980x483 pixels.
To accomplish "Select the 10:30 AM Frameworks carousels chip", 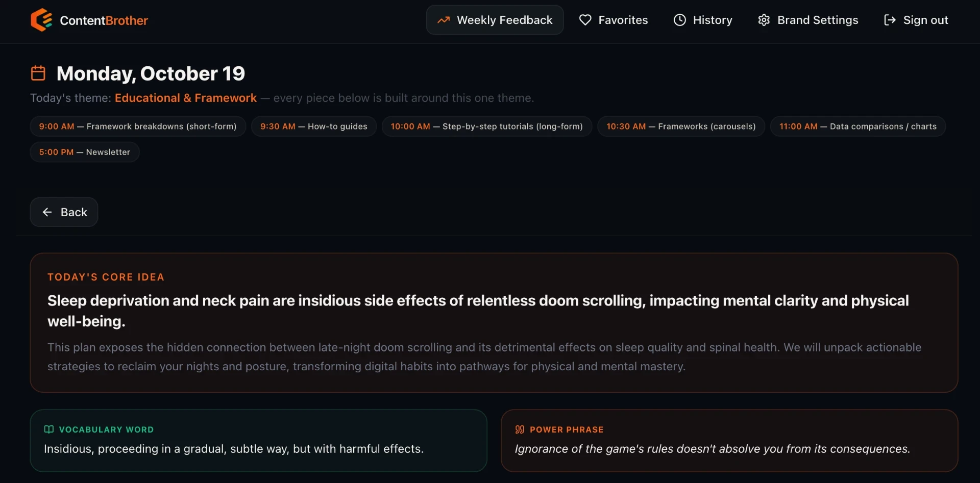I will click(x=681, y=126).
